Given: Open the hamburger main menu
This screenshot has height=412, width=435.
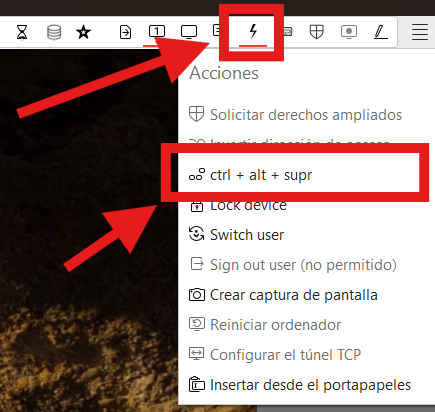Looking at the screenshot, I should tap(420, 32).
